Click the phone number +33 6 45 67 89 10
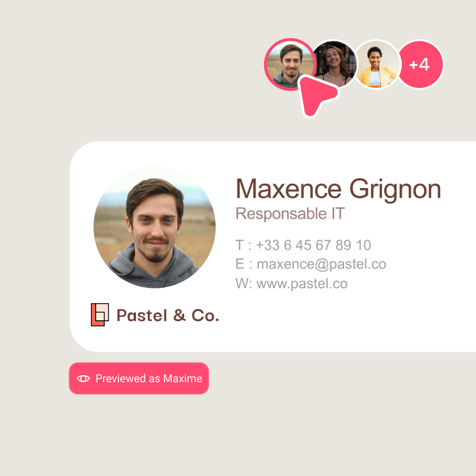Image resolution: width=476 pixels, height=476 pixels. click(313, 245)
